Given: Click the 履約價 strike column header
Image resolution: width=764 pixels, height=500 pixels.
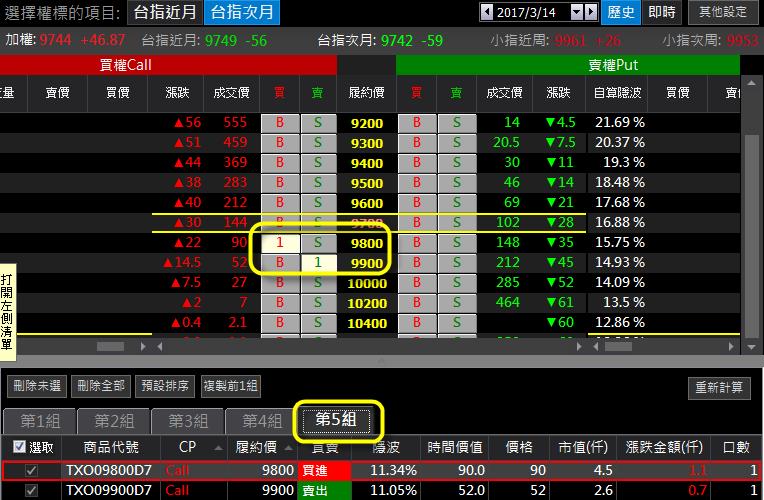Looking at the screenshot, I should [x=366, y=93].
